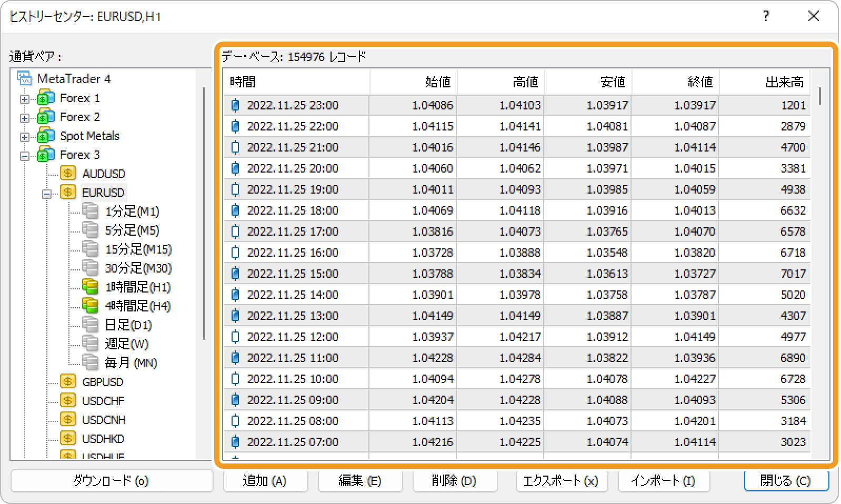Click the ダウンロード (o) button
Viewport: 841px width, 504px height.
pyautogui.click(x=112, y=480)
